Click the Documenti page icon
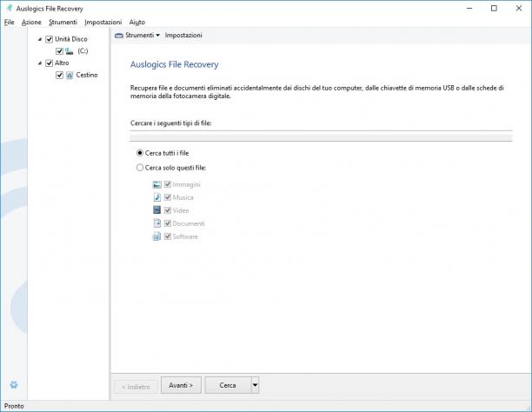Image resolution: width=532 pixels, height=412 pixels. 156,223
